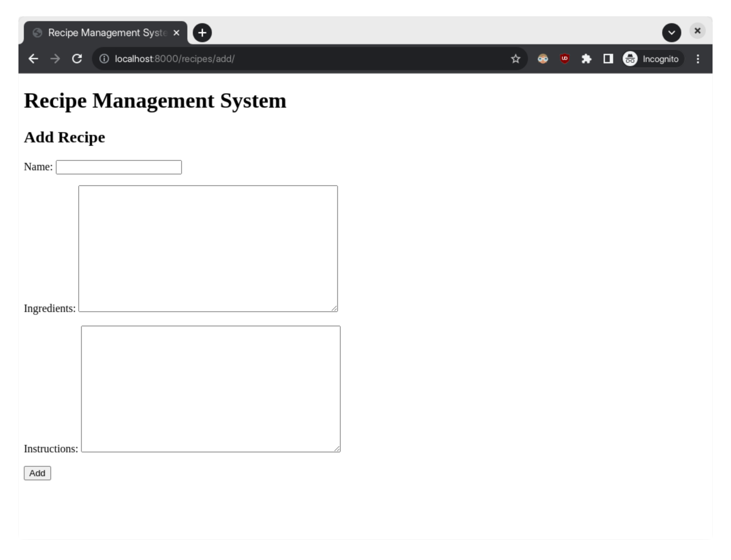Select the Recipe Management System tab

click(x=106, y=33)
